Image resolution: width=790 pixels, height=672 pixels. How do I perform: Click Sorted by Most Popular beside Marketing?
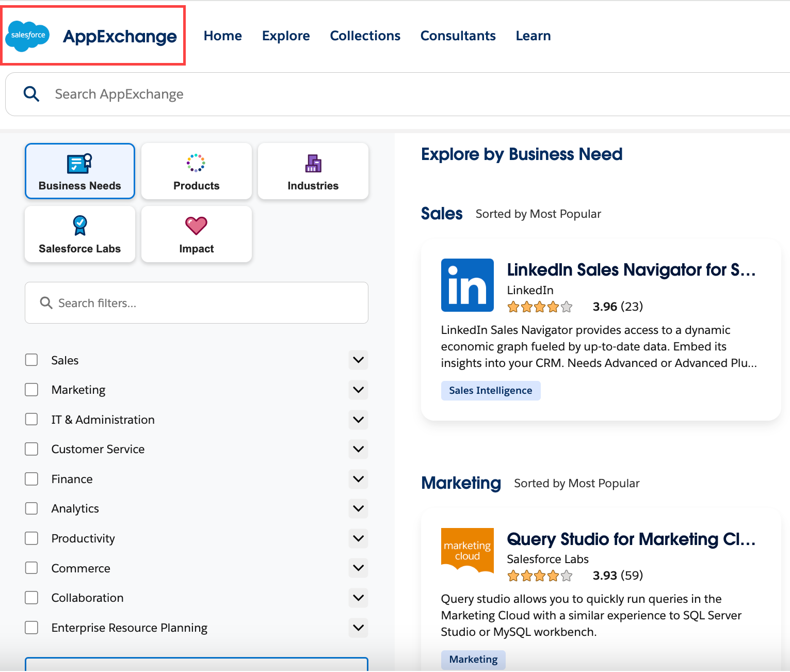577,484
